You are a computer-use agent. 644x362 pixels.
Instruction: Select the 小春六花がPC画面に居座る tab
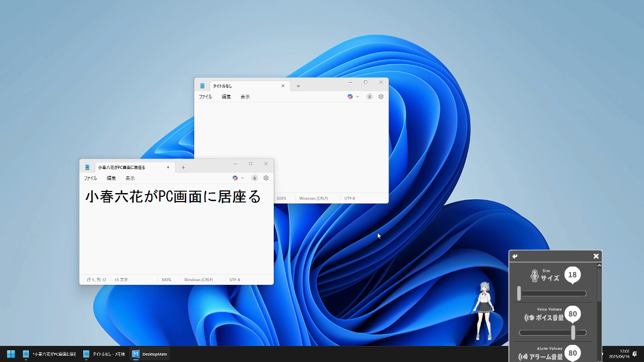click(135, 167)
